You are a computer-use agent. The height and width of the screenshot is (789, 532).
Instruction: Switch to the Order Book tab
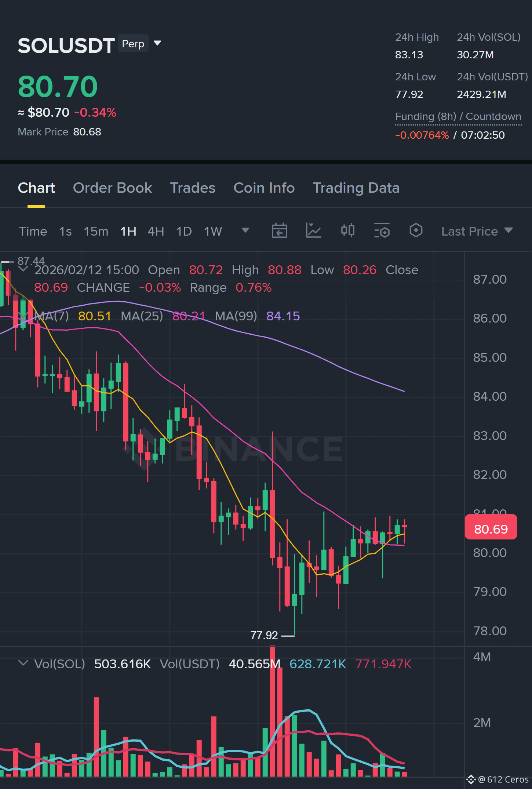click(112, 188)
